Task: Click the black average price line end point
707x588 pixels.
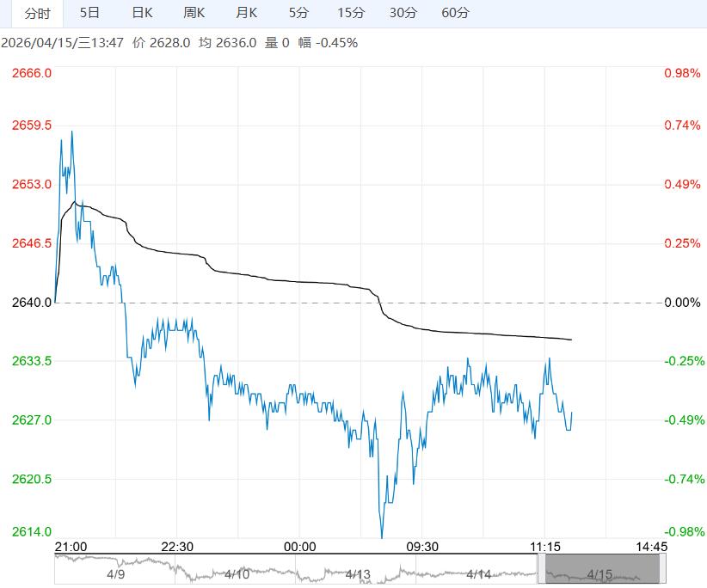Action: [x=571, y=340]
